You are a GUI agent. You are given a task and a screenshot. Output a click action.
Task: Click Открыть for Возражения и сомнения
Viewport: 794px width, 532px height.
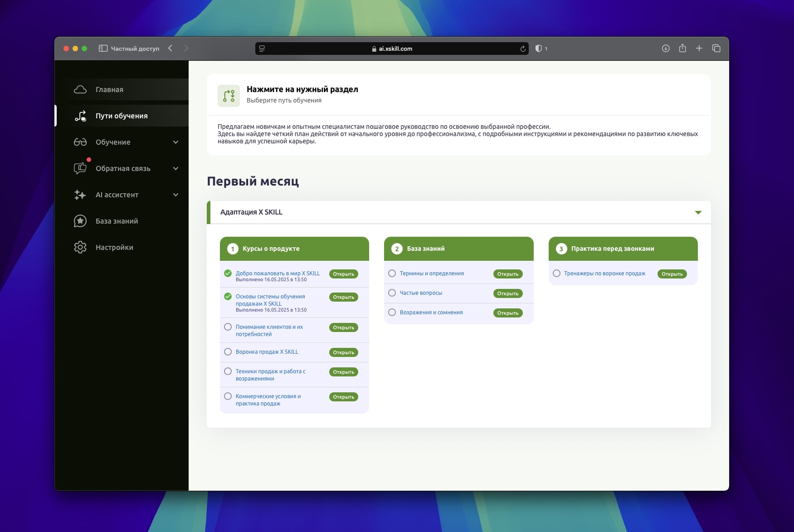pos(508,313)
